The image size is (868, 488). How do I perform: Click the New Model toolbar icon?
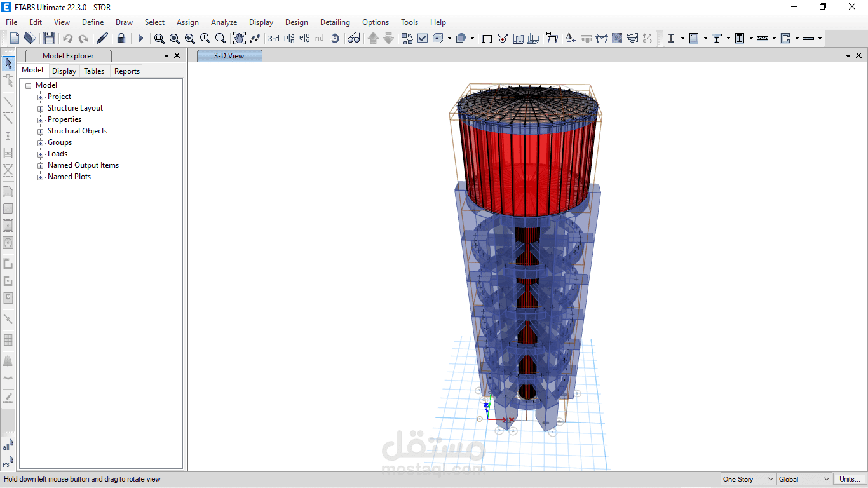(x=15, y=38)
